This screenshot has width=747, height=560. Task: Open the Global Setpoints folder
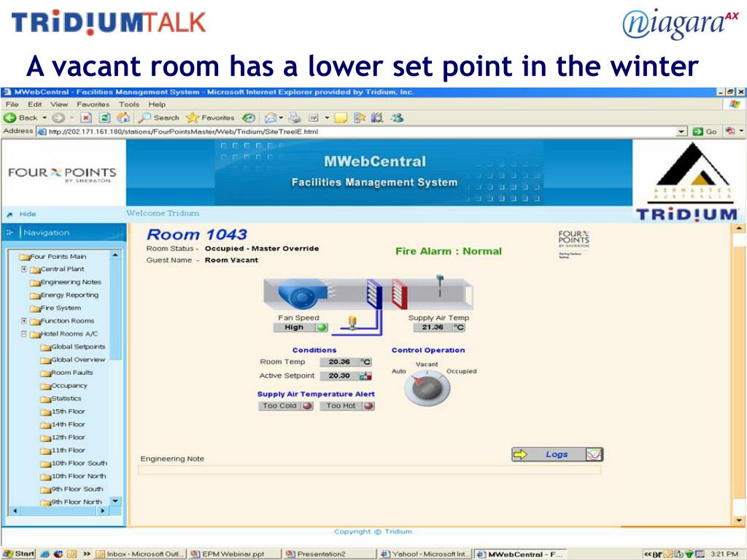click(73, 346)
